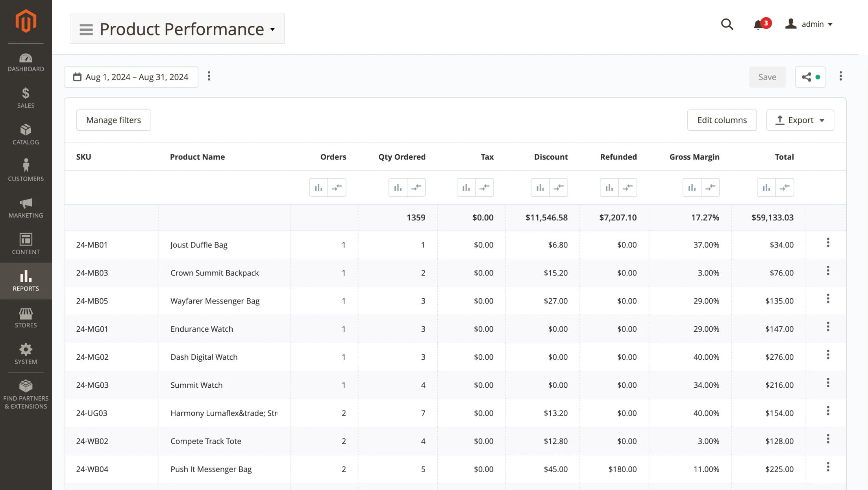Toggle chart view for the Total column
This screenshot has width=868, height=490.
[766, 187]
